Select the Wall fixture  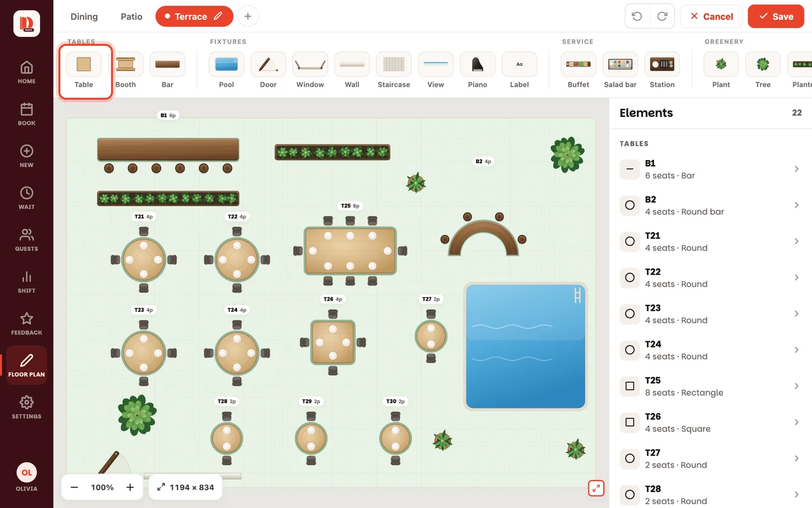pos(352,71)
